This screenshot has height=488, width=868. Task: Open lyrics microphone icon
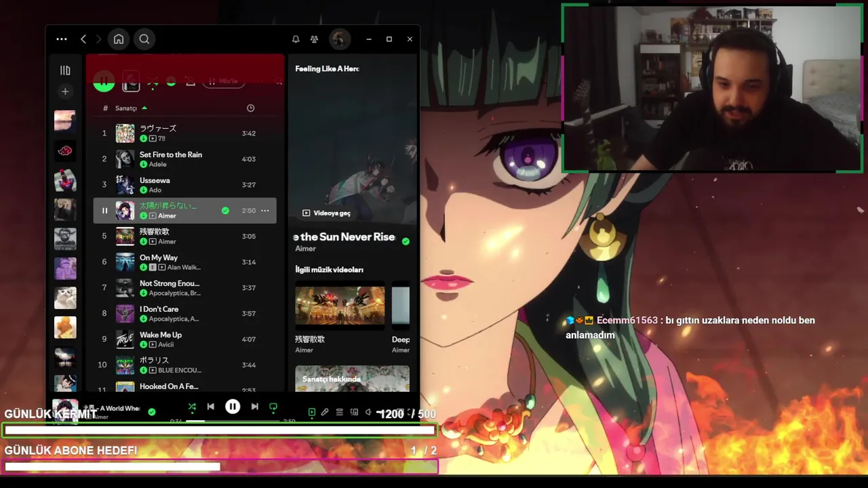(325, 412)
